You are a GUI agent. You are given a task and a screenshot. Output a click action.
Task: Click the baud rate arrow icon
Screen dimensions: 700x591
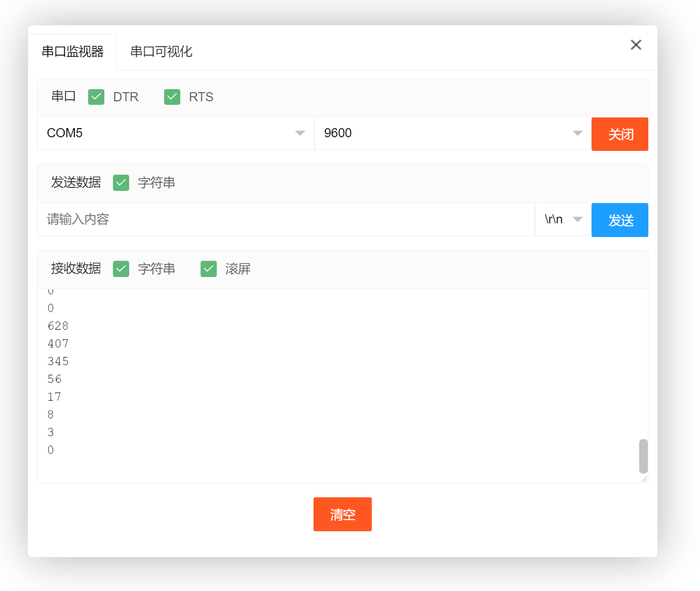[577, 133]
